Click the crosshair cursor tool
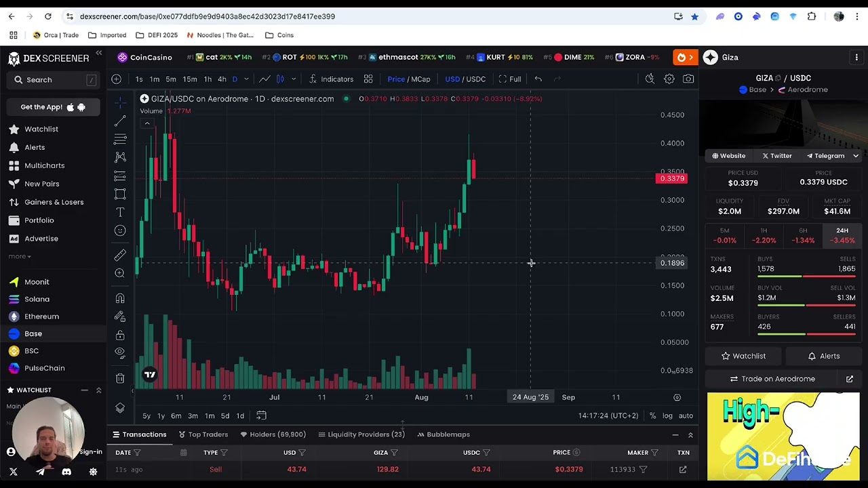 (120, 102)
